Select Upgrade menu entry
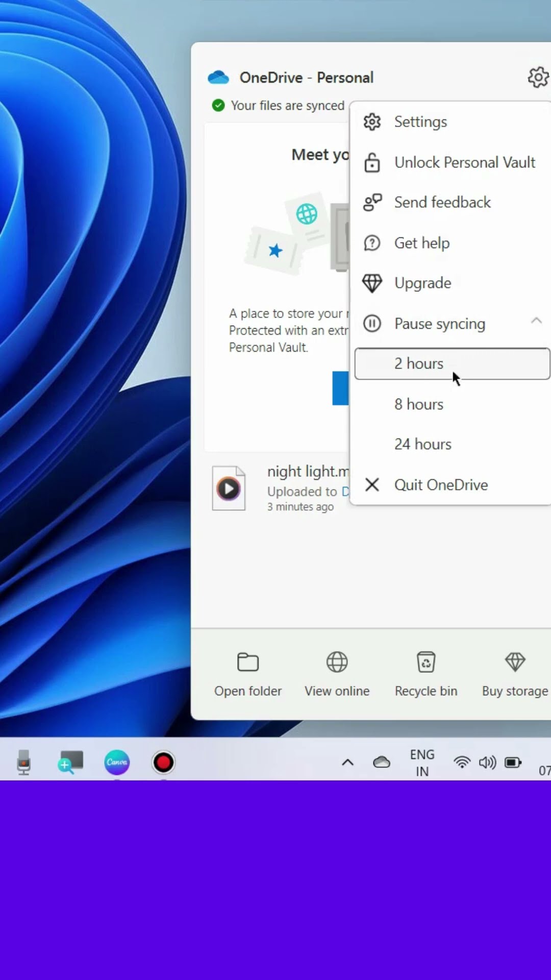This screenshot has width=551, height=980. click(453, 283)
